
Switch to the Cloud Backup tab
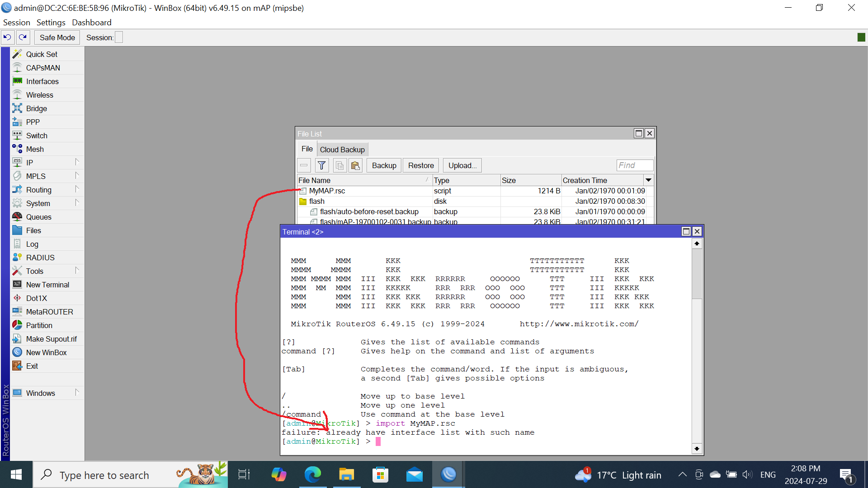point(342,149)
